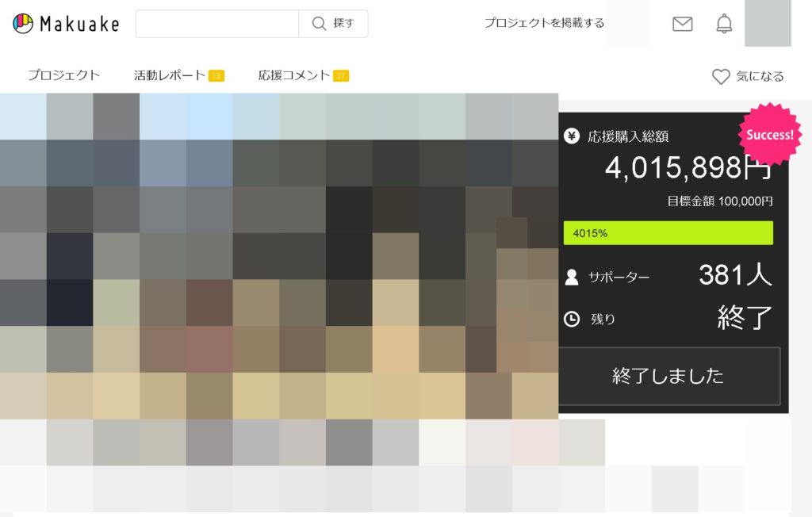
Task: Switch to the プロジェクト tab
Action: (x=64, y=76)
